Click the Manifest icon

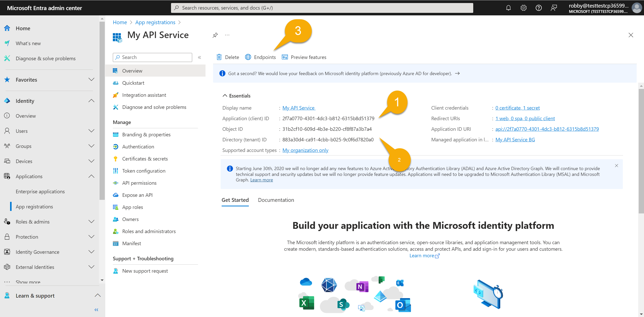pyautogui.click(x=116, y=243)
